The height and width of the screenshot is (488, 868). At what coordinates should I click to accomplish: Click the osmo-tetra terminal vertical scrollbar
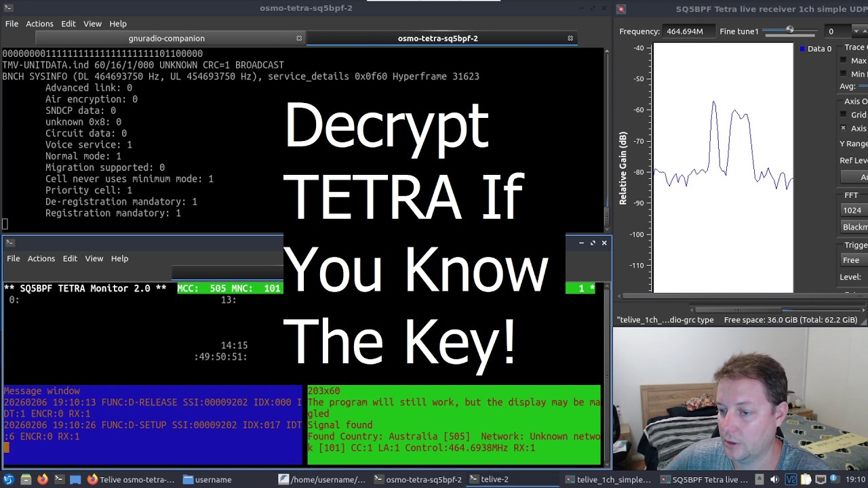606,139
